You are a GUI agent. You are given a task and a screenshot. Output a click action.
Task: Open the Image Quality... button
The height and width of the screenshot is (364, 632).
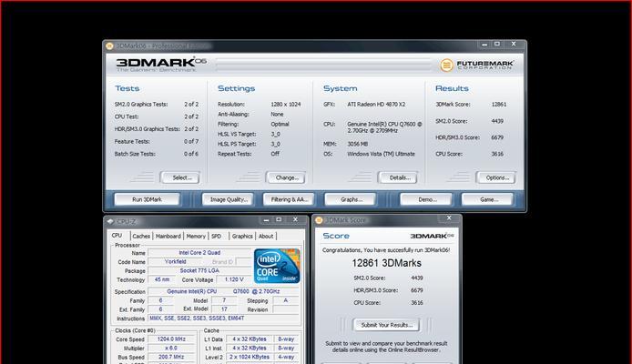point(228,199)
